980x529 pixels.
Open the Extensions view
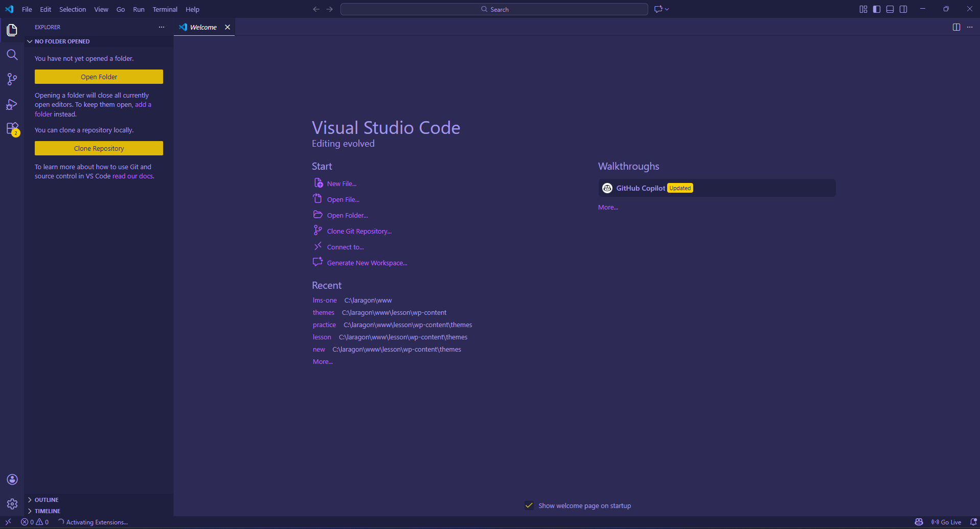[x=12, y=129]
